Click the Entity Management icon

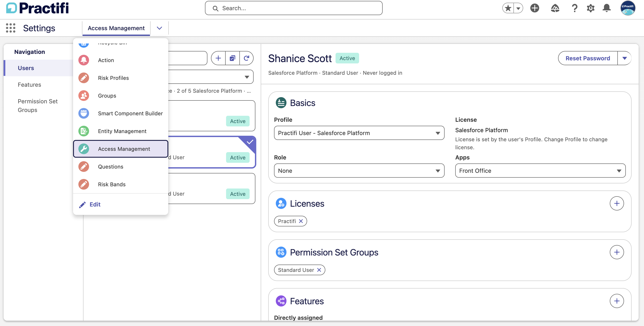[x=84, y=131]
